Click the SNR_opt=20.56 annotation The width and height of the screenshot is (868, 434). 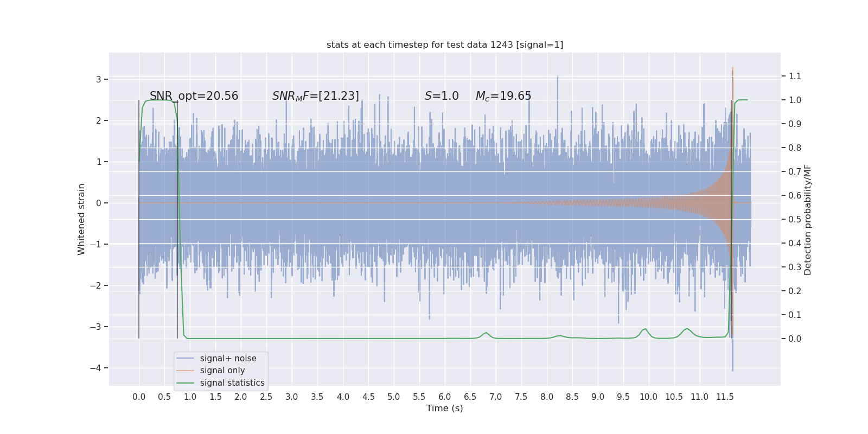tap(194, 96)
